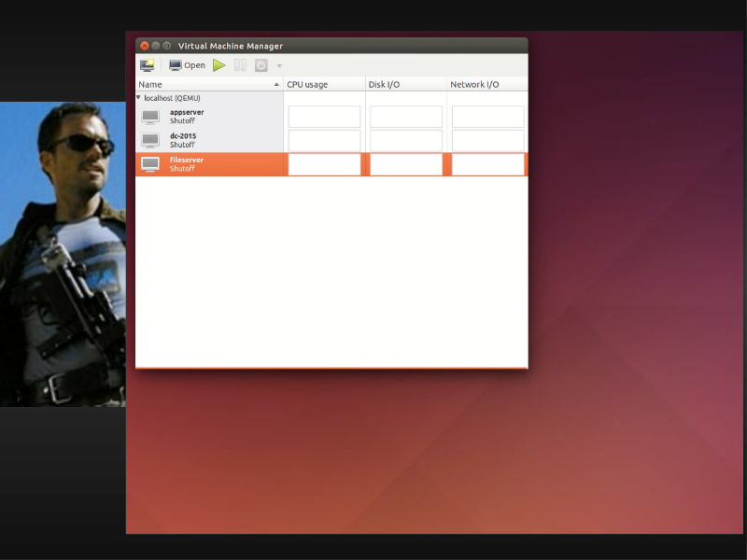
Task: Click the dc-2015 CPU usage graph cell
Action: pos(324,141)
